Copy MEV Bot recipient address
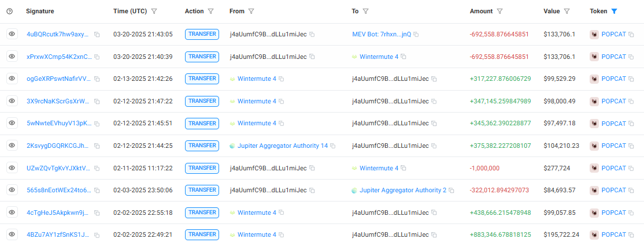The image size is (644, 246). coord(416,35)
